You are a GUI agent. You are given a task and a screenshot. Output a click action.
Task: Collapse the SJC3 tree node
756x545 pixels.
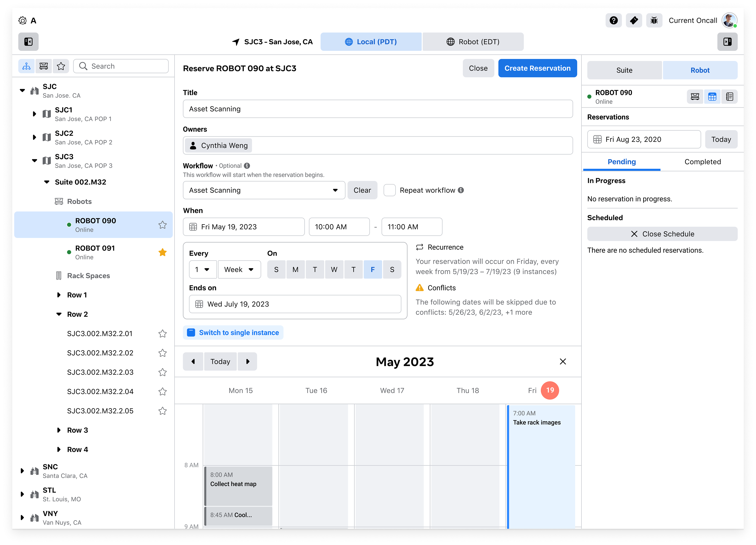[x=34, y=160]
